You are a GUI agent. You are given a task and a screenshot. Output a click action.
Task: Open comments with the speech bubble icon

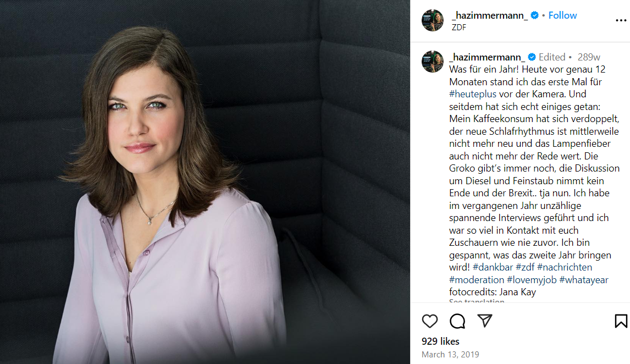(457, 321)
